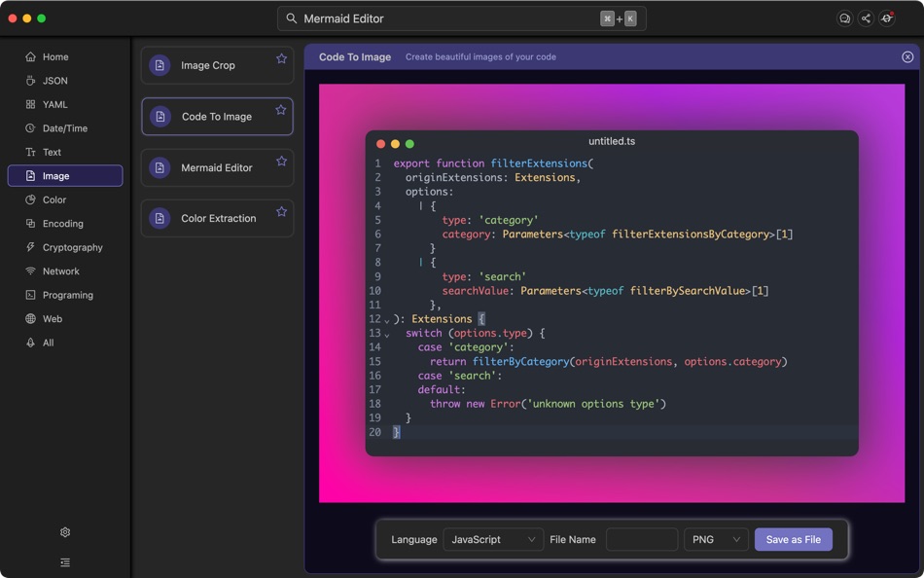Open the Text tools category
This screenshot has width=924, height=578.
coord(65,152)
